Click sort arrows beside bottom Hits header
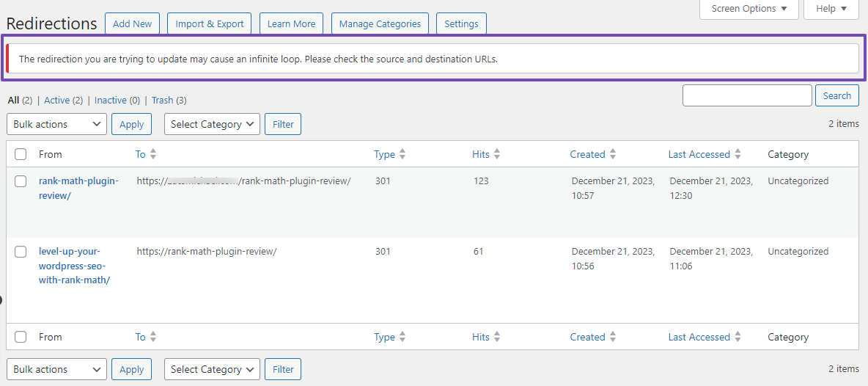The height and width of the screenshot is (386, 868). coord(497,337)
